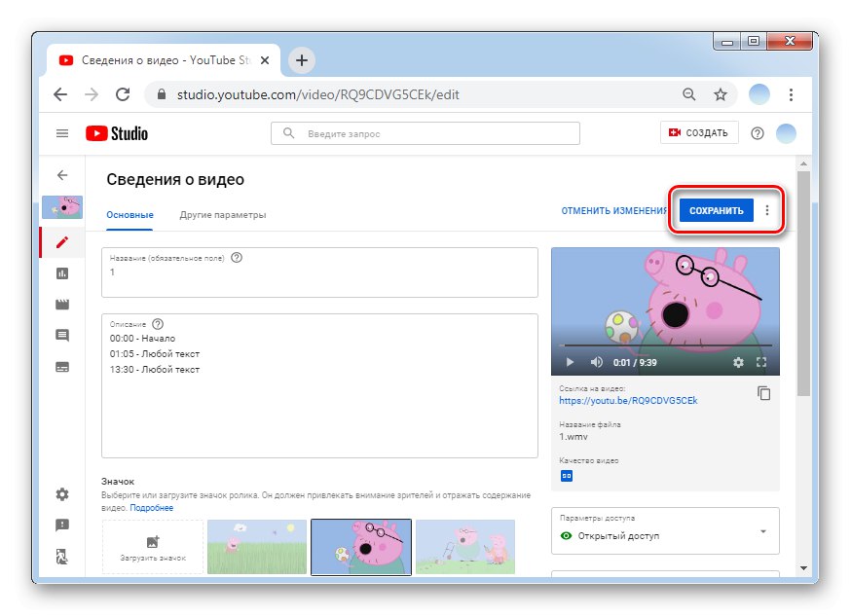Open the Analytics bar chart icon

[x=62, y=273]
